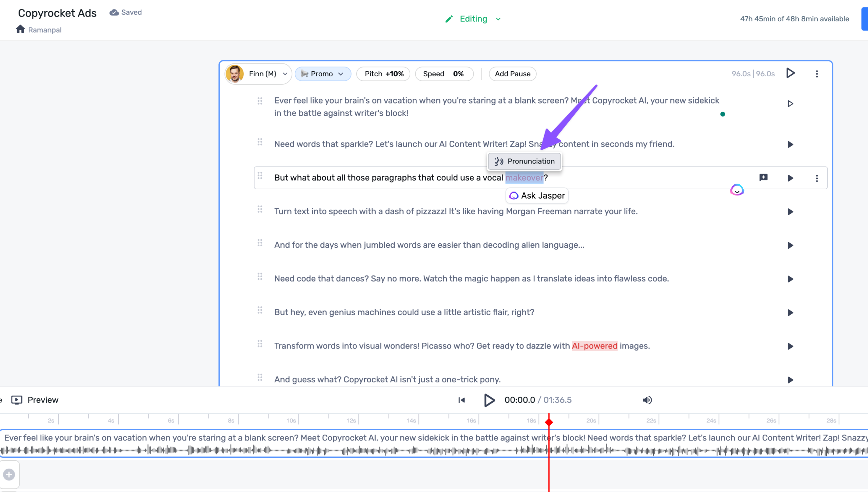Open the voice block three-dot options menu
This screenshot has width=868, height=492.
click(x=817, y=74)
